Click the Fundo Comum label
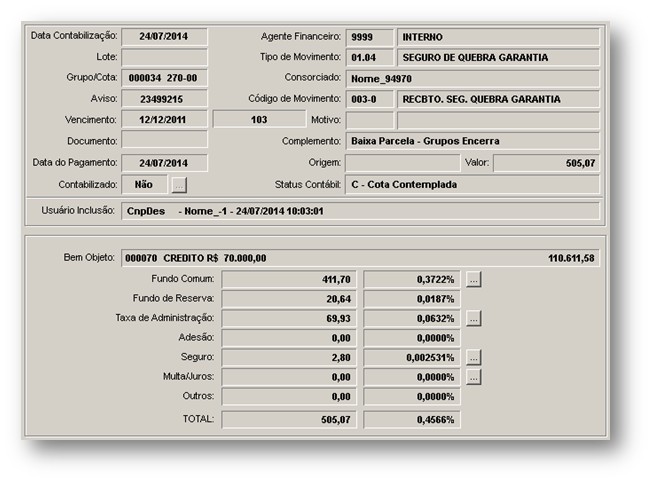652x482 pixels. tap(183, 279)
